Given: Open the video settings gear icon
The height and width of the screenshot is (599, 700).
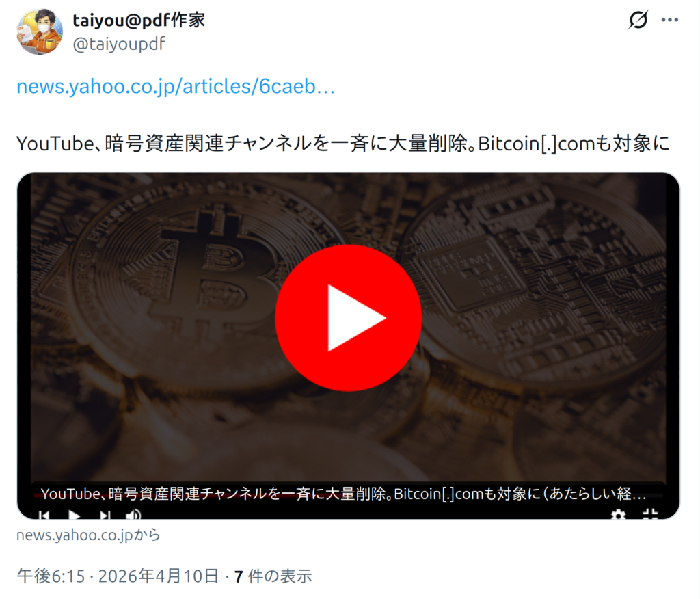Looking at the screenshot, I should click(618, 515).
